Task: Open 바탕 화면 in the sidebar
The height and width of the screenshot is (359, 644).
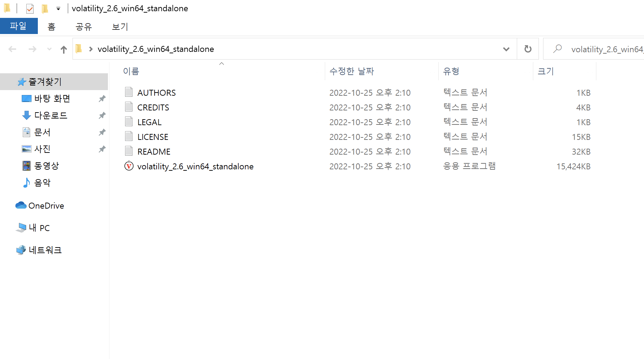Action: (x=52, y=99)
